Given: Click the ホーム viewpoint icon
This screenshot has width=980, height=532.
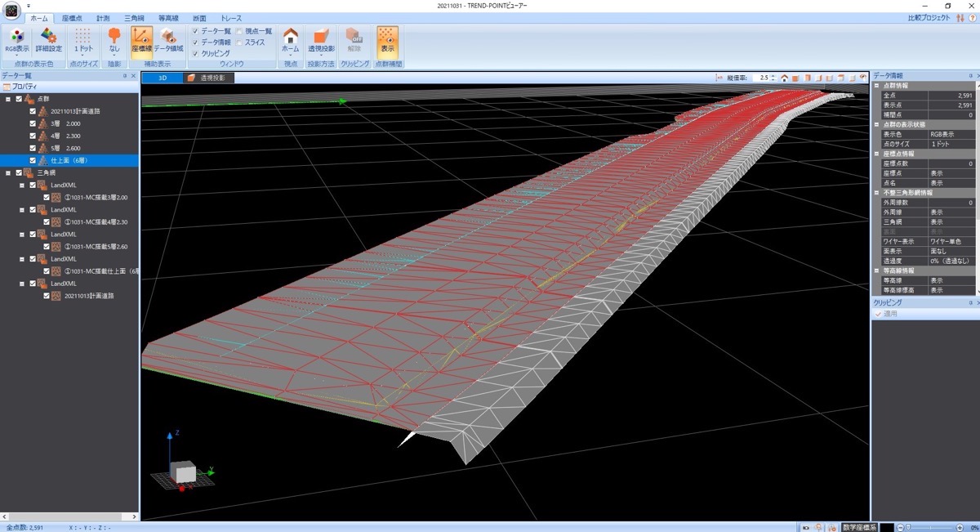Looking at the screenshot, I should point(290,37).
